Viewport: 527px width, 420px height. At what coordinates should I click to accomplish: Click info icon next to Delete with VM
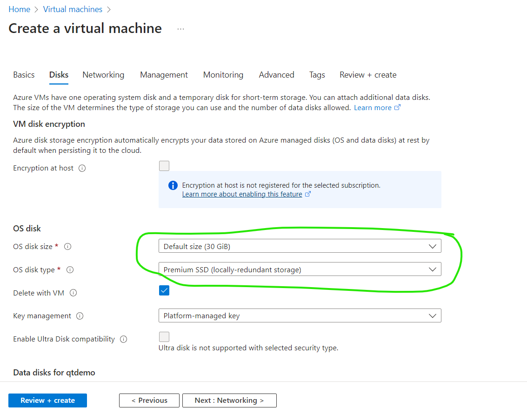73,293
